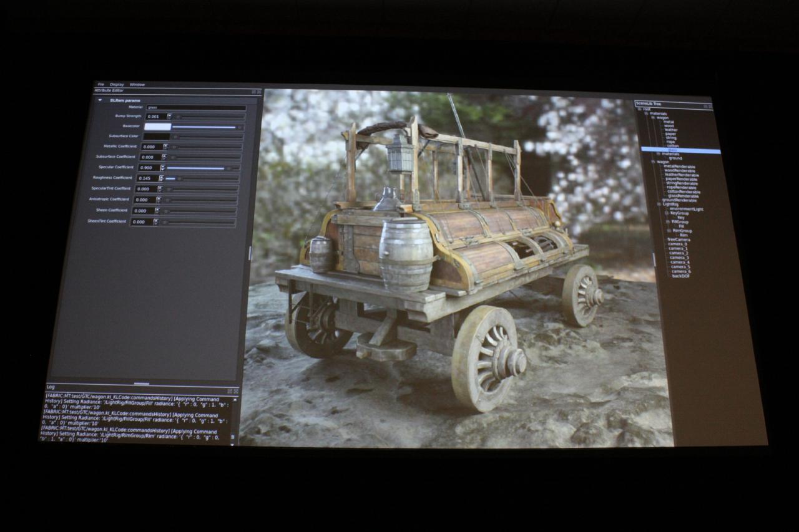Click the Subsurface Coefficient value field
The height and width of the screenshot is (532, 799).
150,157
